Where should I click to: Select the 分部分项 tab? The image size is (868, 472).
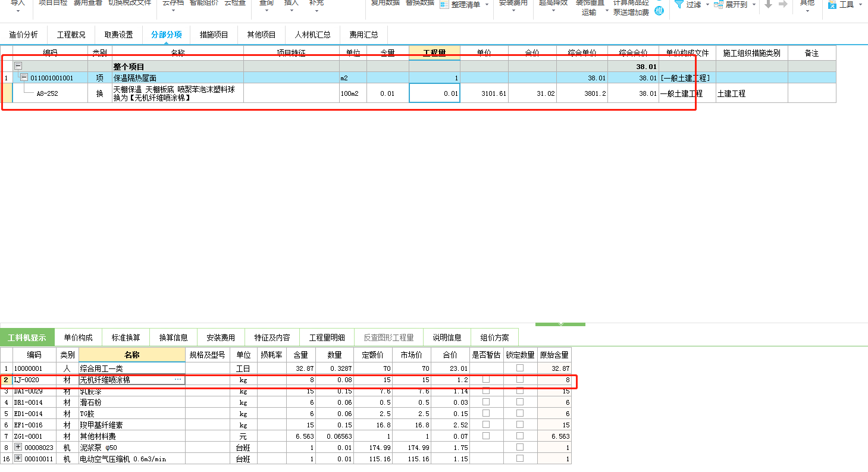click(166, 35)
